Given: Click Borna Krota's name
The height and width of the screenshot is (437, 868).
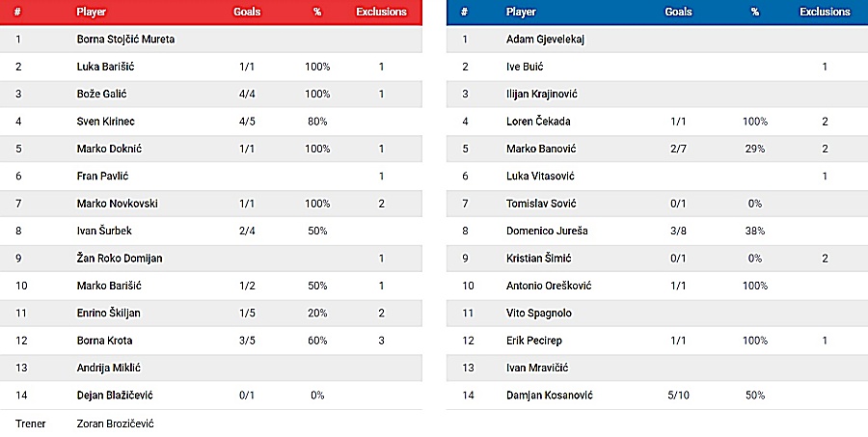Looking at the screenshot, I should point(105,341).
